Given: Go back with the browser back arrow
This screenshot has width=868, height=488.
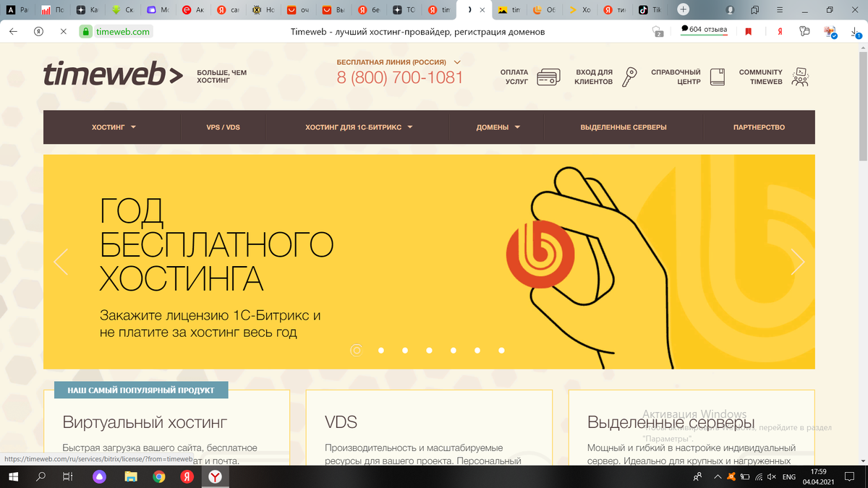Looking at the screenshot, I should point(12,32).
